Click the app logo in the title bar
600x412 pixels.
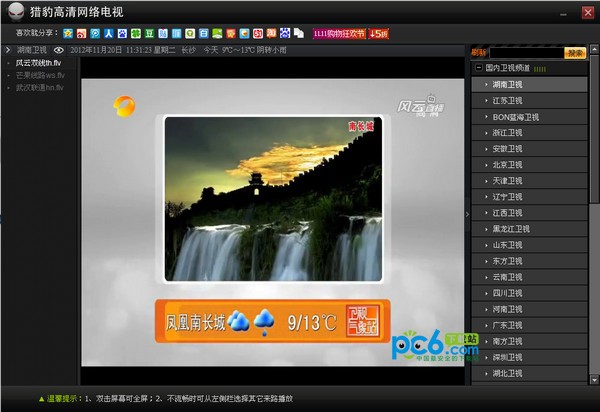coord(14,11)
